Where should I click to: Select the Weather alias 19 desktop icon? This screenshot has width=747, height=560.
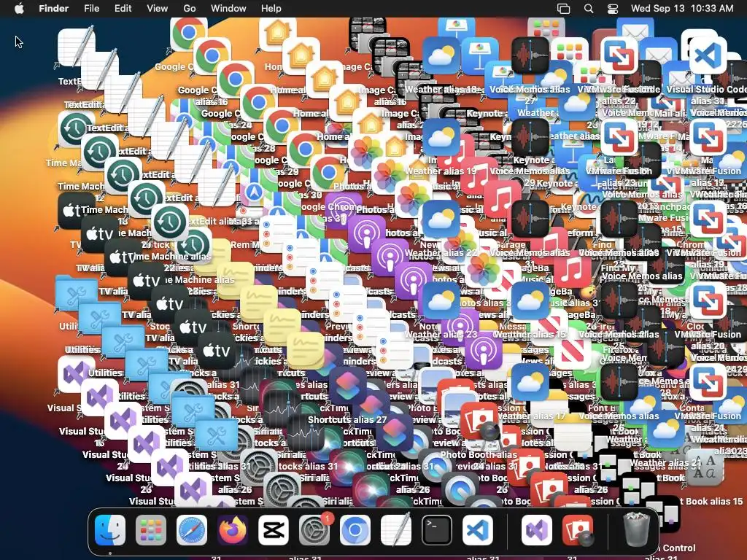(x=441, y=137)
